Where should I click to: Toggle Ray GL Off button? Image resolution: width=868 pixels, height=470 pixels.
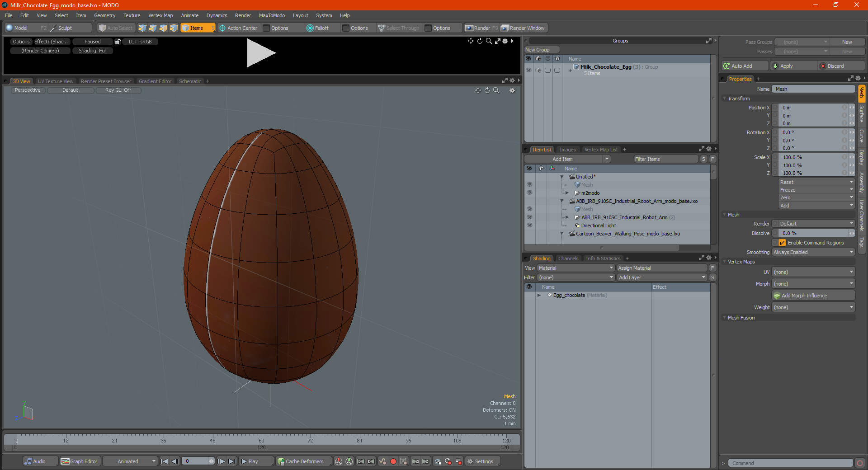(118, 90)
